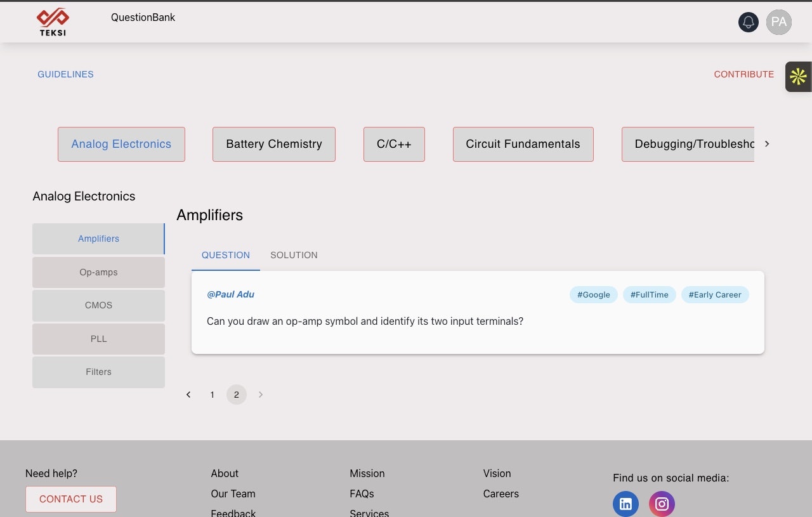The height and width of the screenshot is (517, 812).
Task: Click the op-amp question text
Action: tap(365, 322)
